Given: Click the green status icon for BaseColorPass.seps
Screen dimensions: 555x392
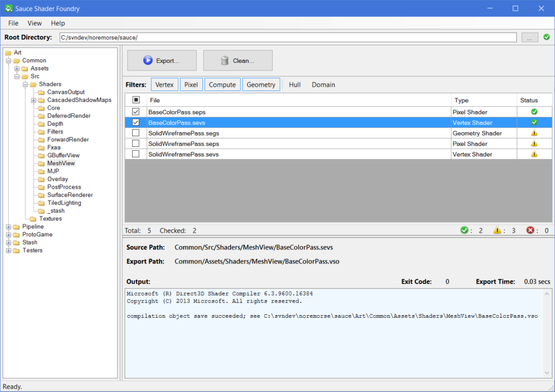Looking at the screenshot, I should [x=534, y=112].
